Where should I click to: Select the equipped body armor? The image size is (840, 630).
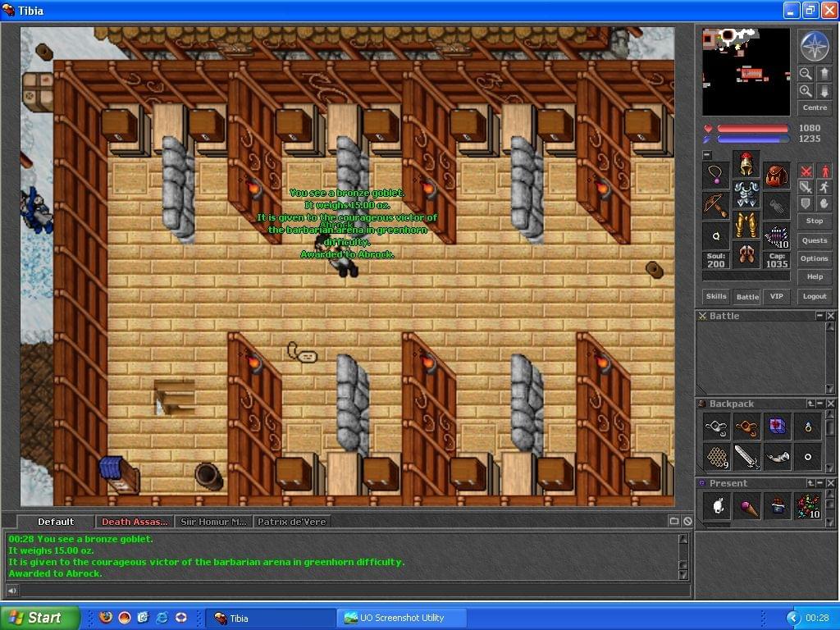(x=746, y=194)
